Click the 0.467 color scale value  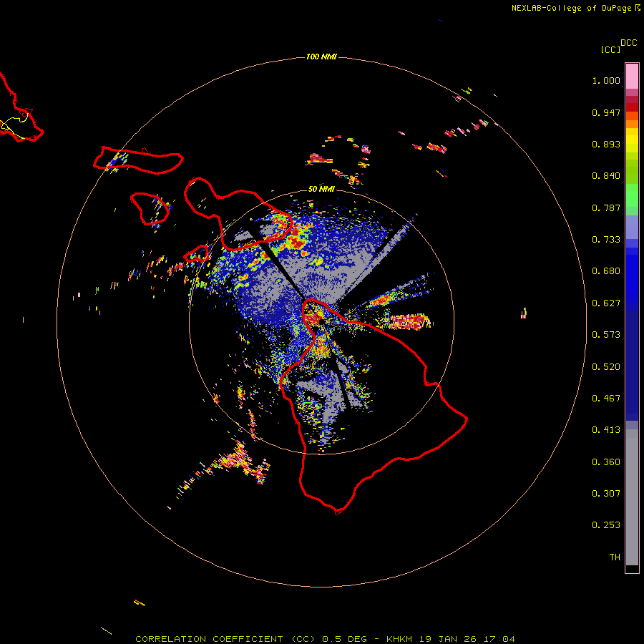pos(606,399)
